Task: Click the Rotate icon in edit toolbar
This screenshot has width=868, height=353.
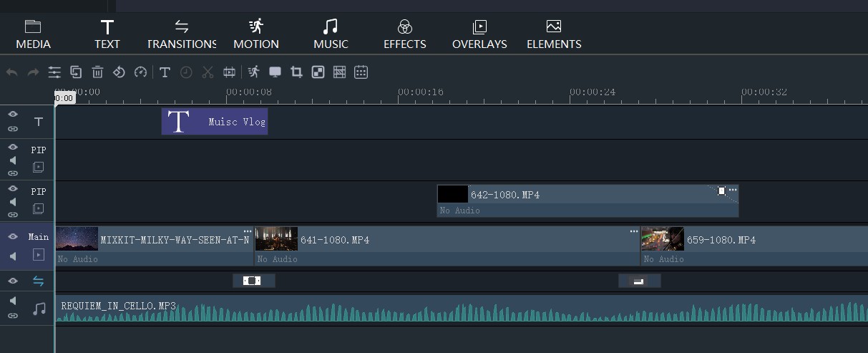Action: pyautogui.click(x=119, y=72)
